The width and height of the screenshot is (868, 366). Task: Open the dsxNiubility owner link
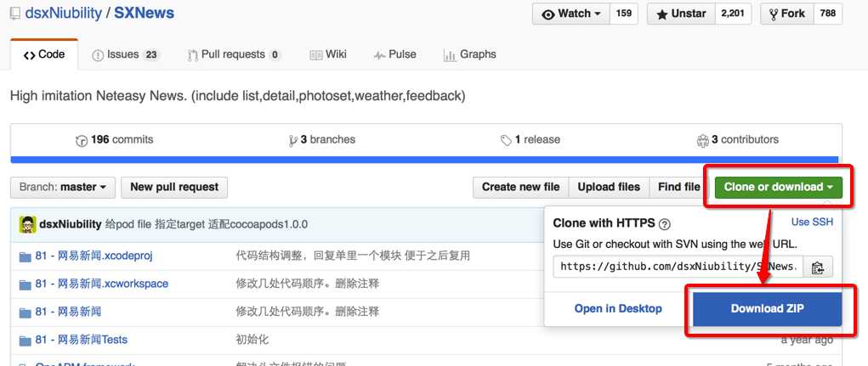[x=63, y=14]
